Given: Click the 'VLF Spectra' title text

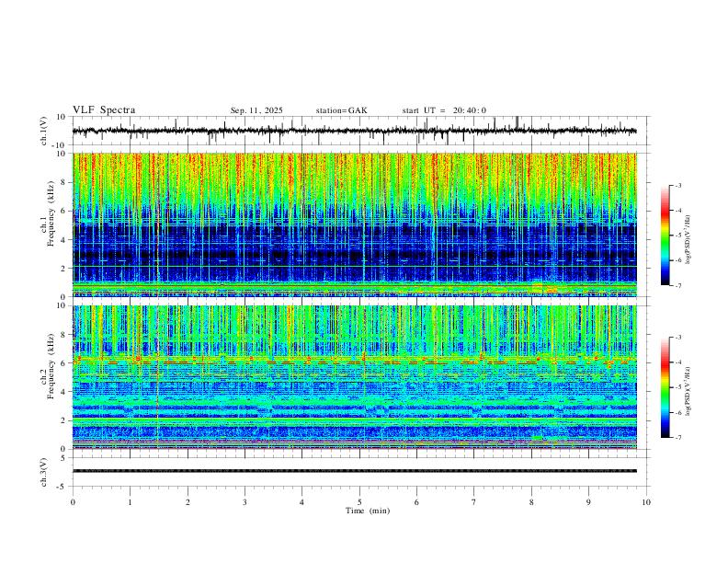Looking at the screenshot, I should 104,110.
